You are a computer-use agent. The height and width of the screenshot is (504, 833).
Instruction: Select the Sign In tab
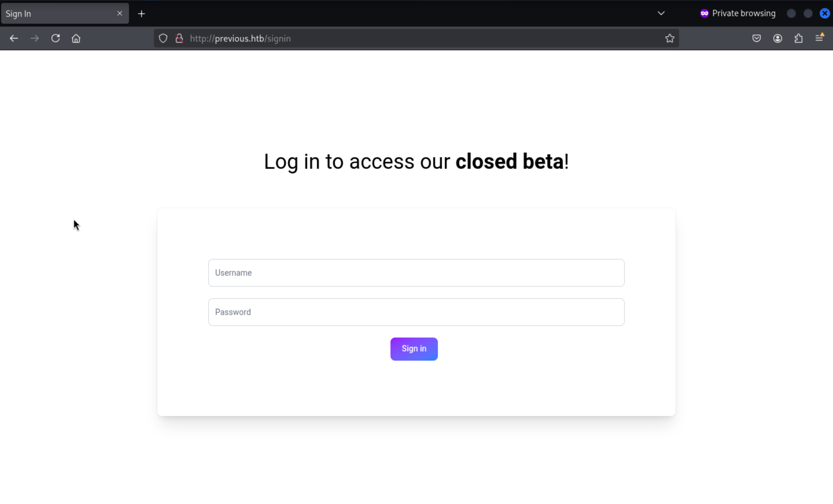(58, 14)
